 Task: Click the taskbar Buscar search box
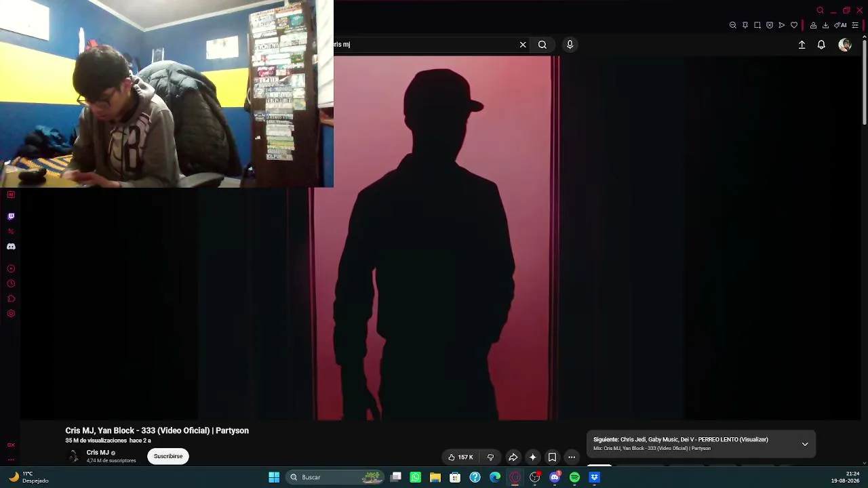(x=335, y=477)
